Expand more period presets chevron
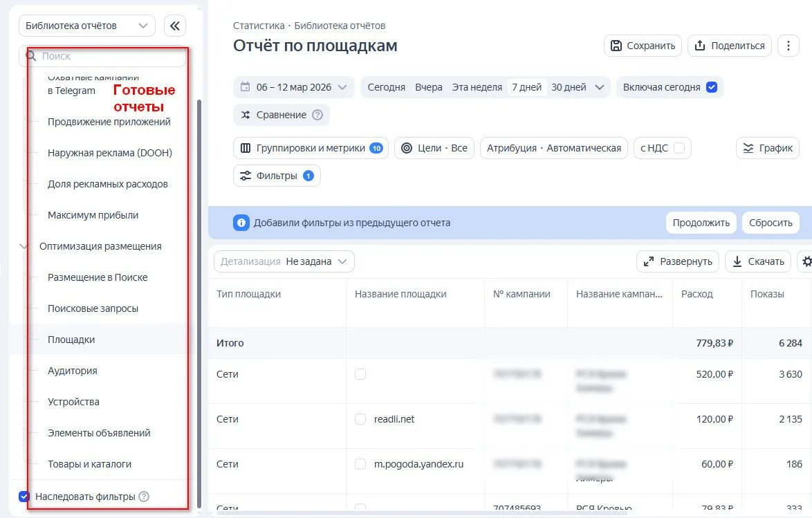 coord(600,87)
